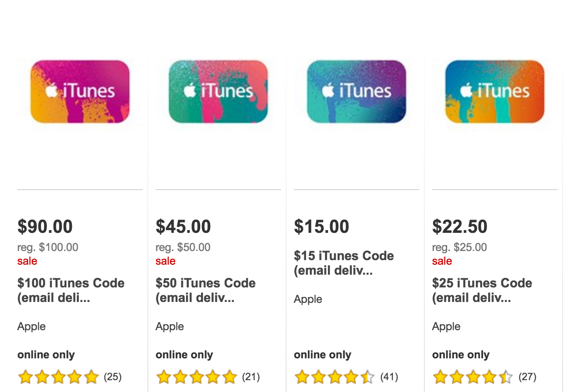Click the $50 iTunes teal-pink card image
Viewport: 574px width, 392px height.
click(218, 91)
